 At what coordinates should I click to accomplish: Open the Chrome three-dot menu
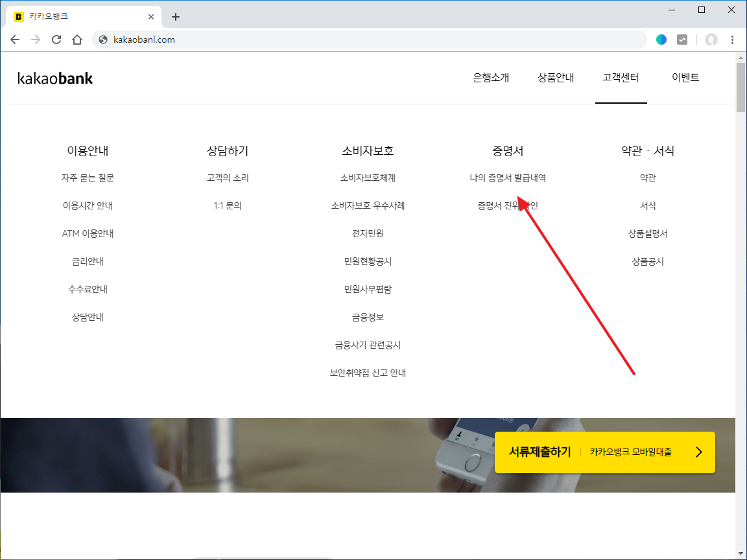[x=732, y=40]
